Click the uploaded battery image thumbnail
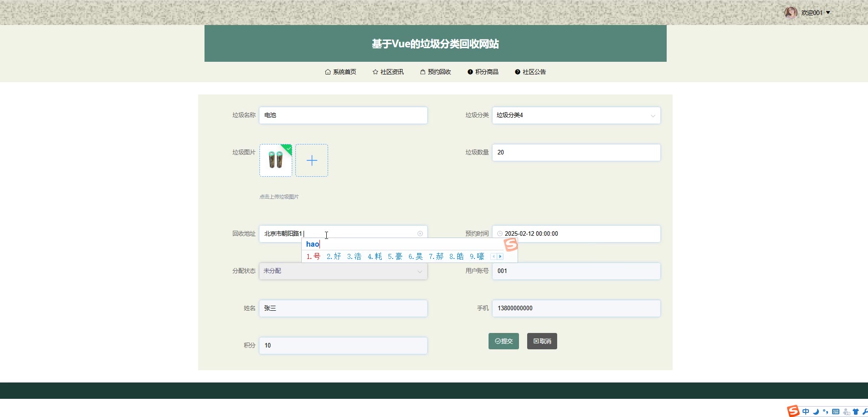The height and width of the screenshot is (417, 868). tap(276, 160)
